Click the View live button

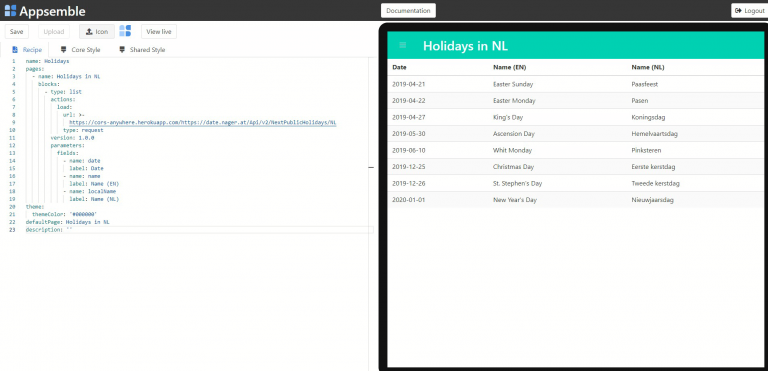[x=159, y=31]
